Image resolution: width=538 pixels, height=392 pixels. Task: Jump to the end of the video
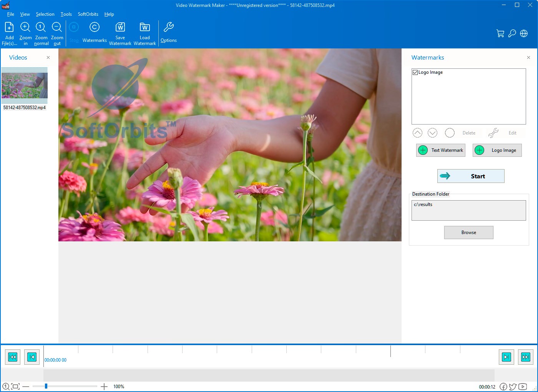click(x=525, y=357)
